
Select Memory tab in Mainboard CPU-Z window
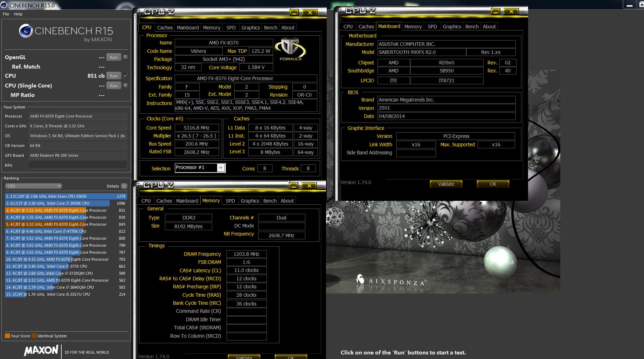[x=413, y=27]
